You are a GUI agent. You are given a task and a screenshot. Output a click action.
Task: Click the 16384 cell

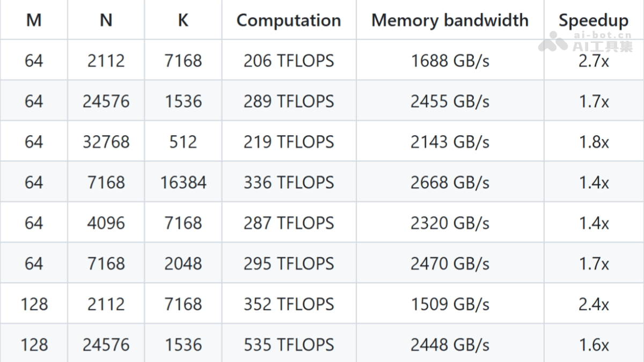tap(183, 183)
